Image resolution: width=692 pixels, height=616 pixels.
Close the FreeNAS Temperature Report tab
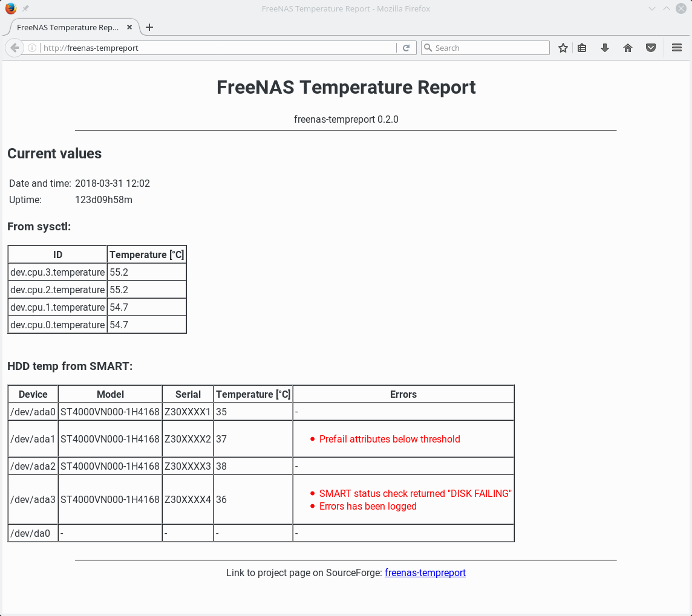129,27
